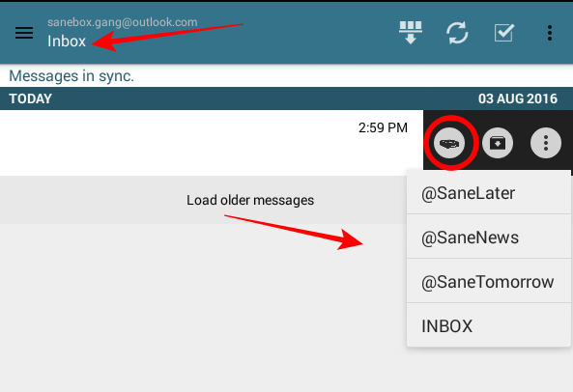The height and width of the screenshot is (392, 573).
Task: Open the hamburger navigation menu
Action: (24, 33)
